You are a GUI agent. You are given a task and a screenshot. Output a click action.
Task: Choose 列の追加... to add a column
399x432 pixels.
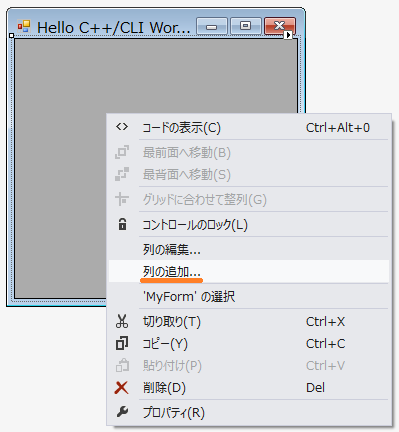pyautogui.click(x=249, y=271)
